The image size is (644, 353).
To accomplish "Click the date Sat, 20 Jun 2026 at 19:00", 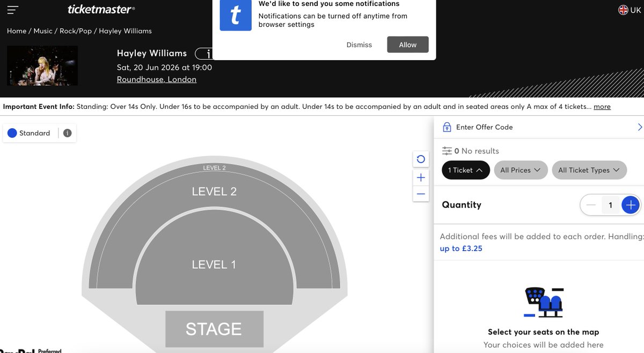I will (x=165, y=68).
